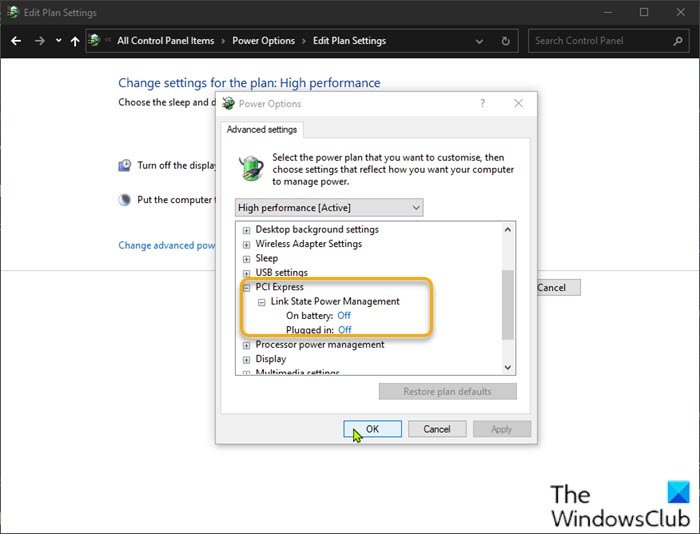The width and height of the screenshot is (700, 534).
Task: Open recent locations dropdown arrow
Action: pyautogui.click(x=58, y=41)
